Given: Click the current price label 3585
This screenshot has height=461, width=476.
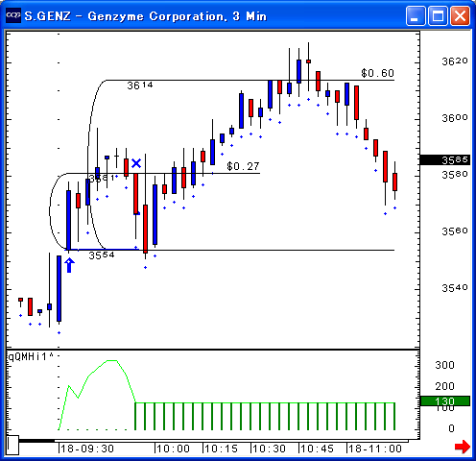Looking at the screenshot, I should (445, 159).
